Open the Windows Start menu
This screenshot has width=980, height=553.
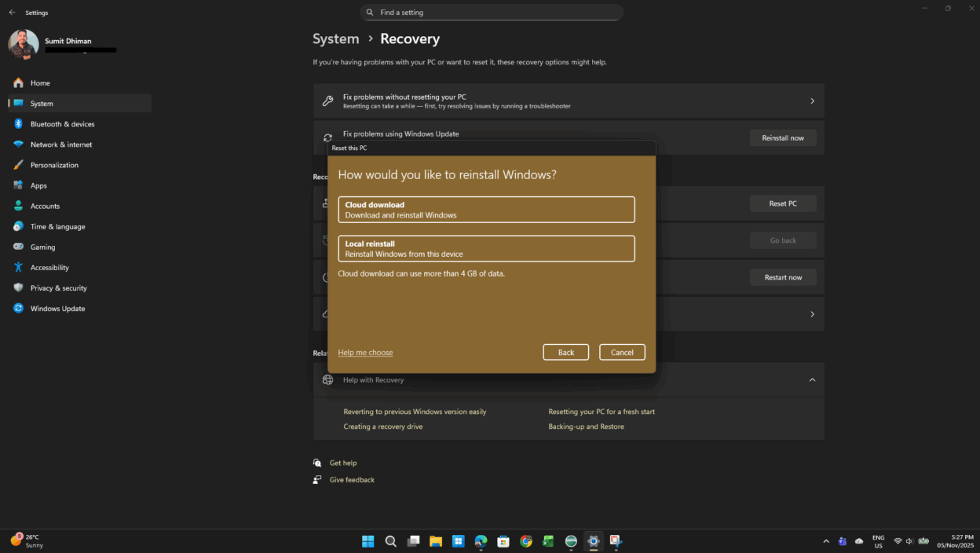(367, 541)
